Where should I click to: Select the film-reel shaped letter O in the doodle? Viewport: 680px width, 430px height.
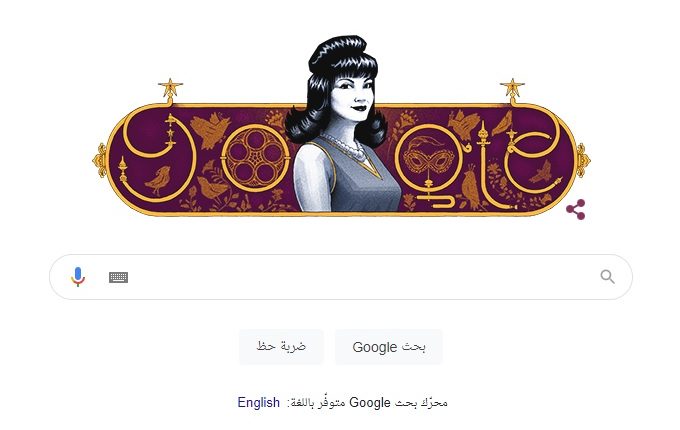255,158
